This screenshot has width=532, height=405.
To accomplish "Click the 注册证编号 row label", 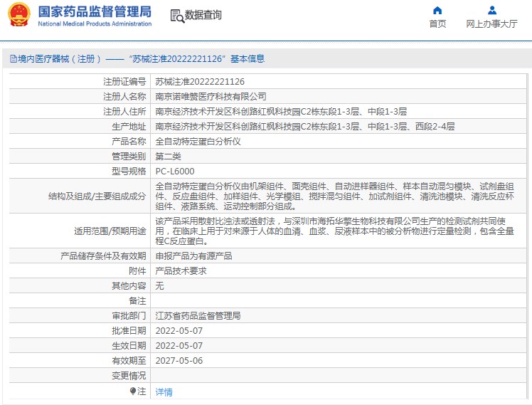I will (x=124, y=82).
